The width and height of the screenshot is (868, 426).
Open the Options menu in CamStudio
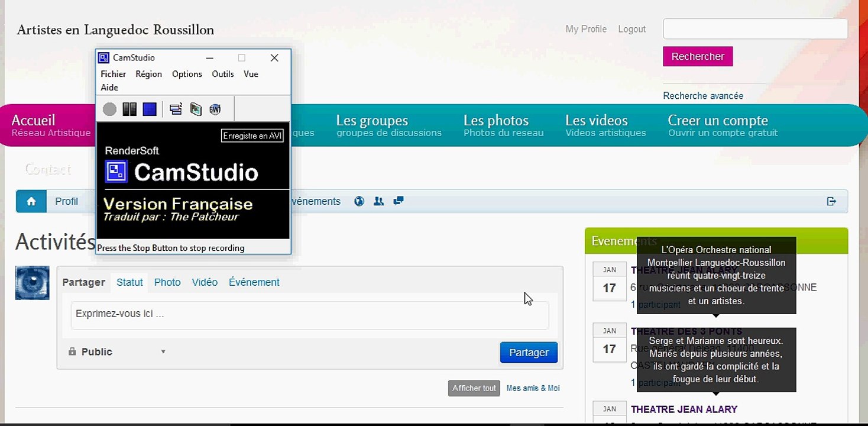click(187, 74)
